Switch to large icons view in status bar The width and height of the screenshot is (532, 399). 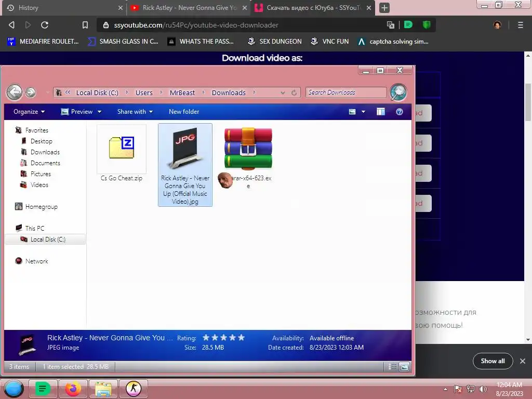404,366
